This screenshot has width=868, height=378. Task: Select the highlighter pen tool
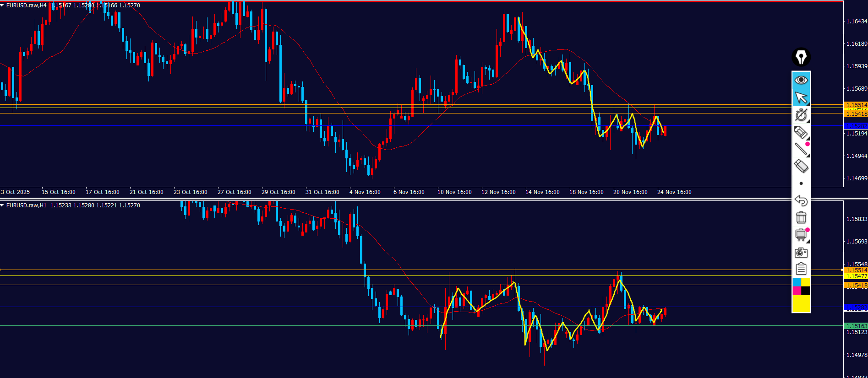pyautogui.click(x=801, y=132)
